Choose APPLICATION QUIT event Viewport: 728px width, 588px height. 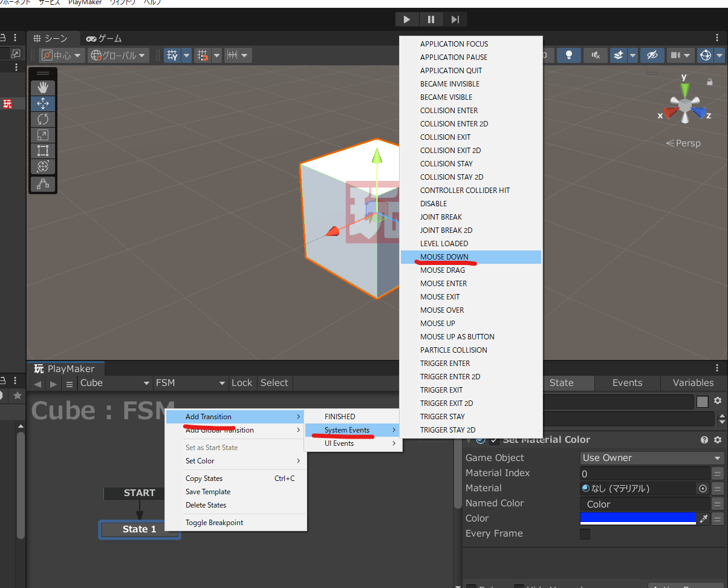click(x=471, y=71)
